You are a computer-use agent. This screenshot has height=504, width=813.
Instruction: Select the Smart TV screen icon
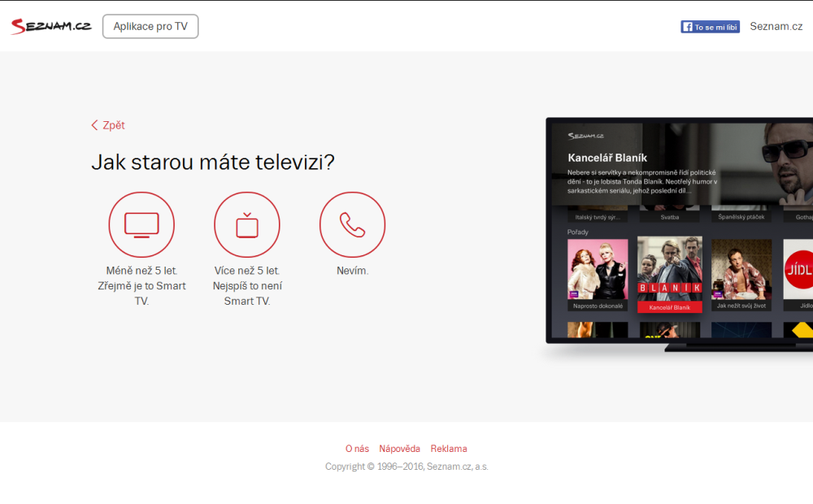[x=141, y=224]
